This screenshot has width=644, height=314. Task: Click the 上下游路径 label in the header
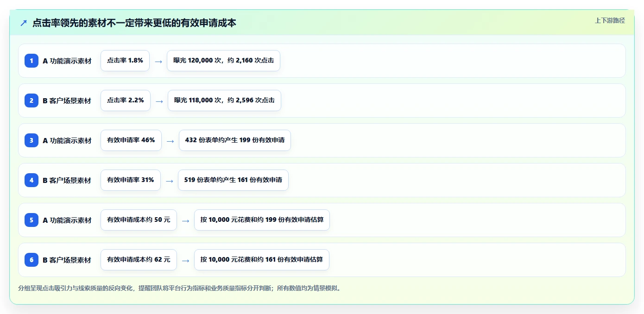610,20
